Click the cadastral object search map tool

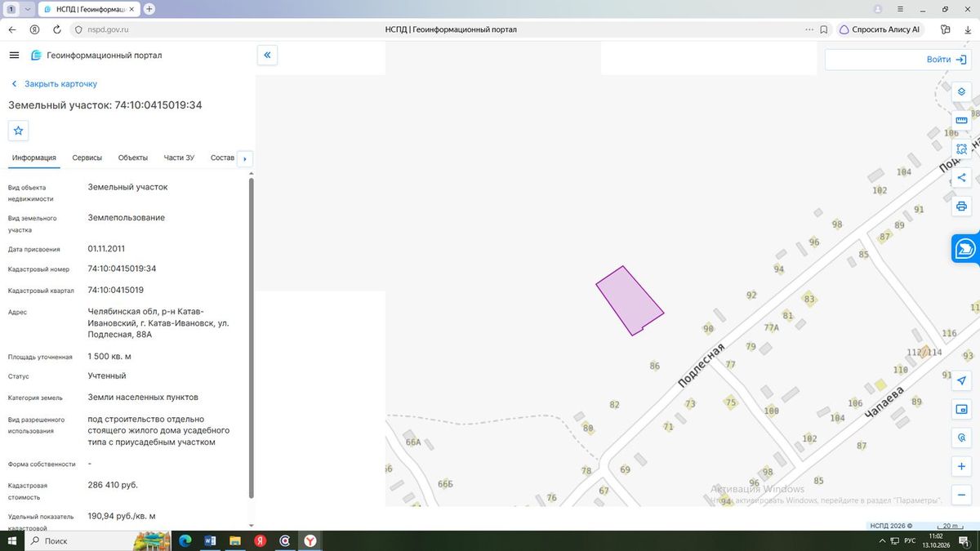pyautogui.click(x=962, y=438)
